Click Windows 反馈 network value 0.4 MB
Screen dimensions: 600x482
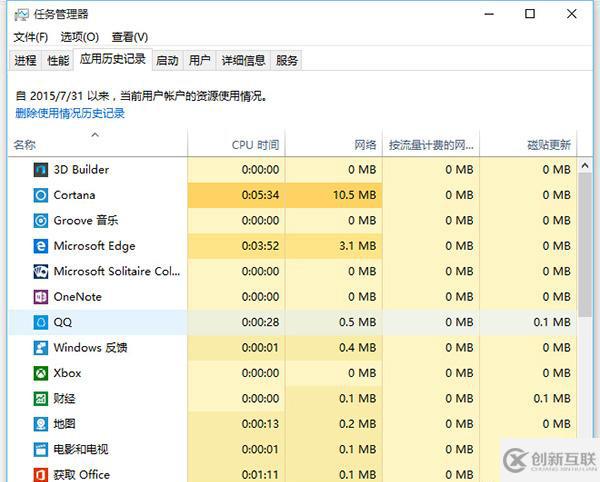click(x=357, y=348)
